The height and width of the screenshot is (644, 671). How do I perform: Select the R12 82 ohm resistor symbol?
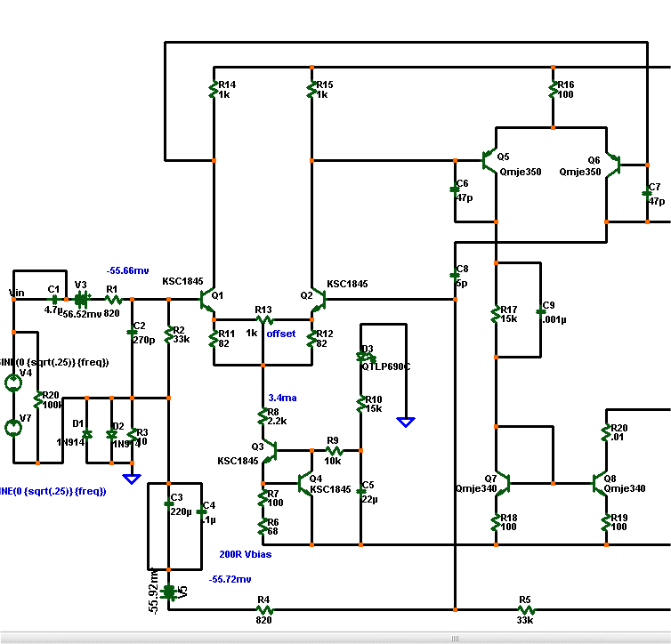coord(311,339)
